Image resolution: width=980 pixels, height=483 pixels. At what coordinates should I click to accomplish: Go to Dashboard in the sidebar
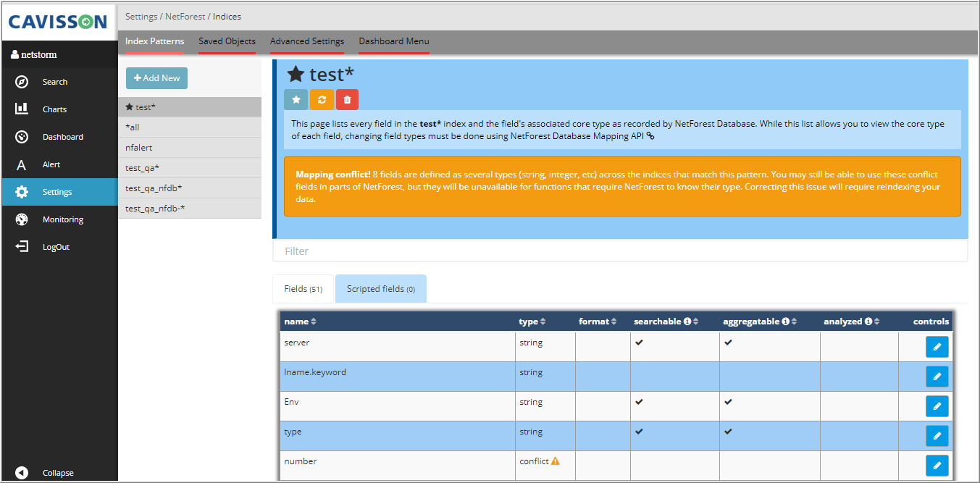coord(59,137)
